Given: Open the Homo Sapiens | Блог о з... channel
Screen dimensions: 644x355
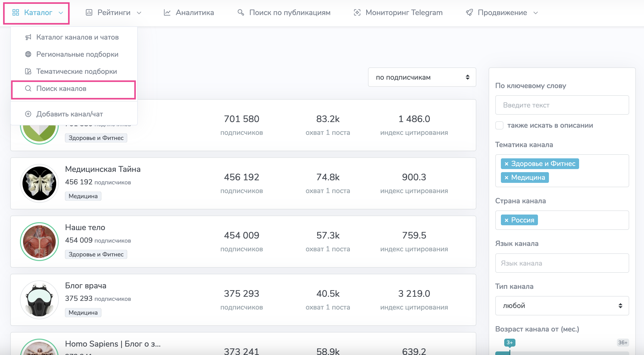Looking at the screenshot, I should click(x=113, y=344).
